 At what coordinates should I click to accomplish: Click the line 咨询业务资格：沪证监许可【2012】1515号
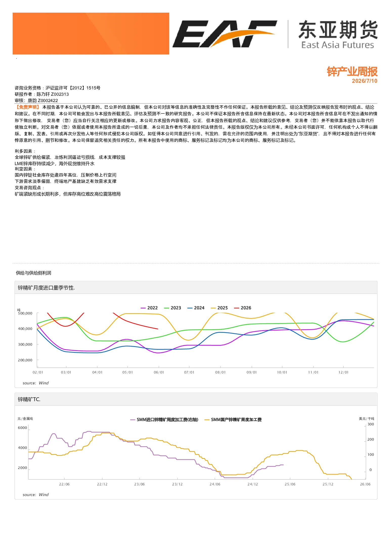(x=57, y=88)
